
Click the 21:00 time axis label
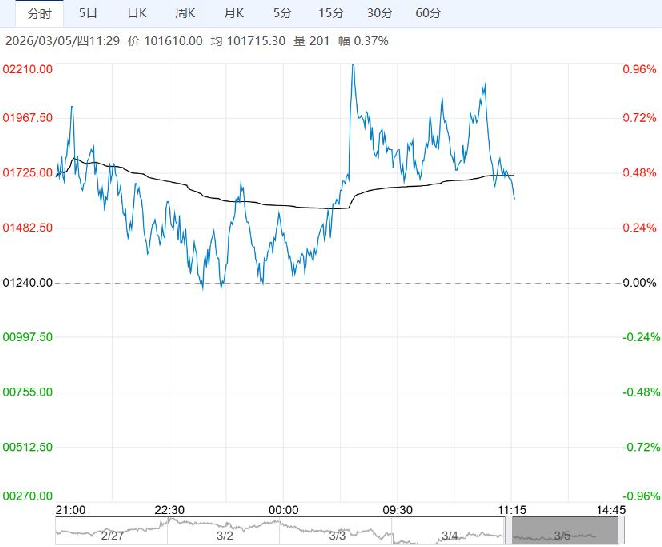pos(69,510)
